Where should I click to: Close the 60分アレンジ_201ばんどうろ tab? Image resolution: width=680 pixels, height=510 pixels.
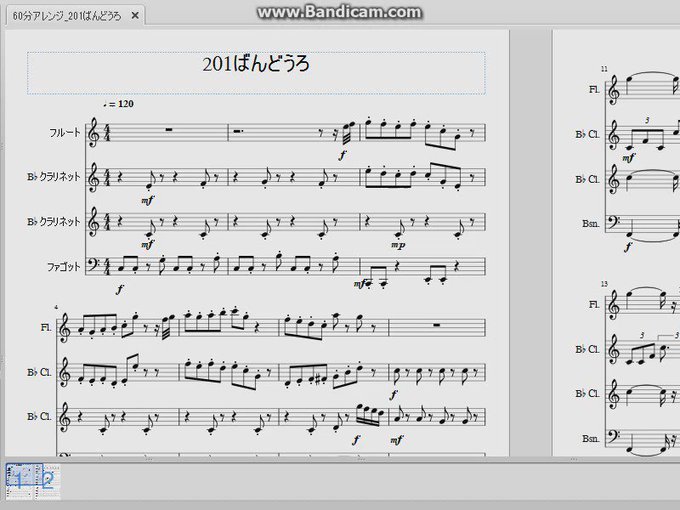pos(135,16)
